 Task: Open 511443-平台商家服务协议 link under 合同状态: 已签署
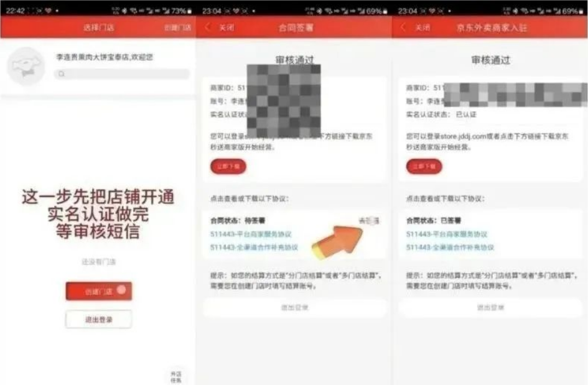(447, 234)
